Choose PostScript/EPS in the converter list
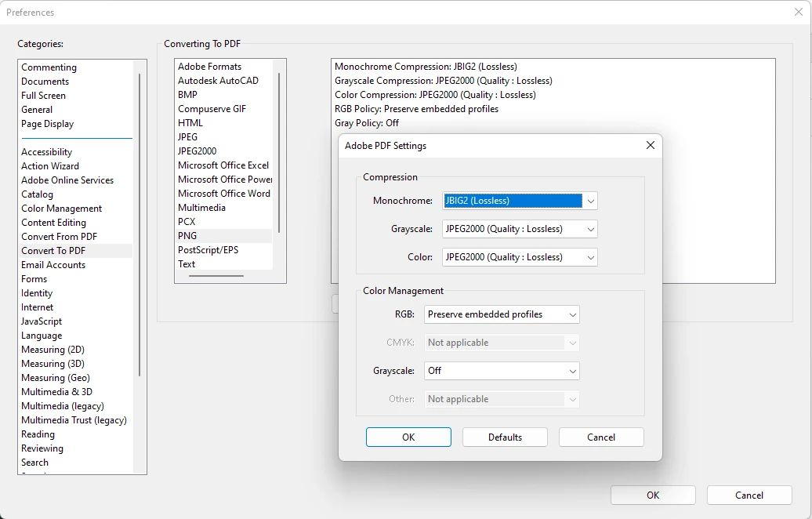The height and width of the screenshot is (519, 812). pos(208,249)
